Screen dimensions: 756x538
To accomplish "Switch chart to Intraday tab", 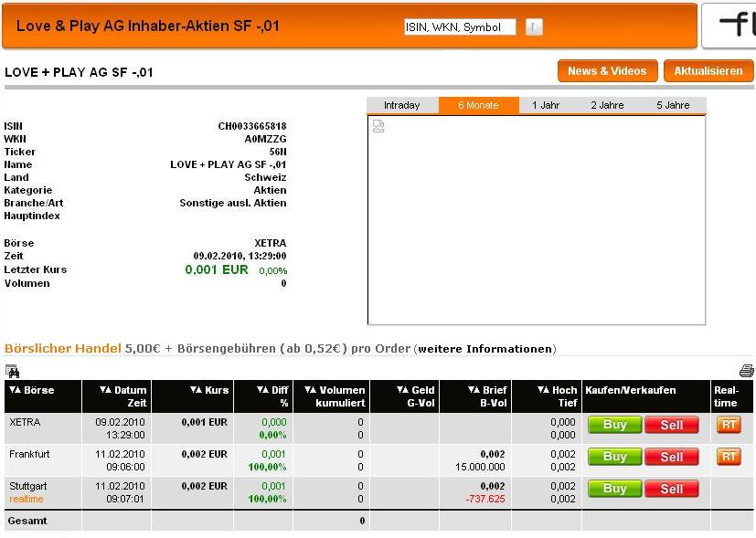I will pyautogui.click(x=402, y=105).
